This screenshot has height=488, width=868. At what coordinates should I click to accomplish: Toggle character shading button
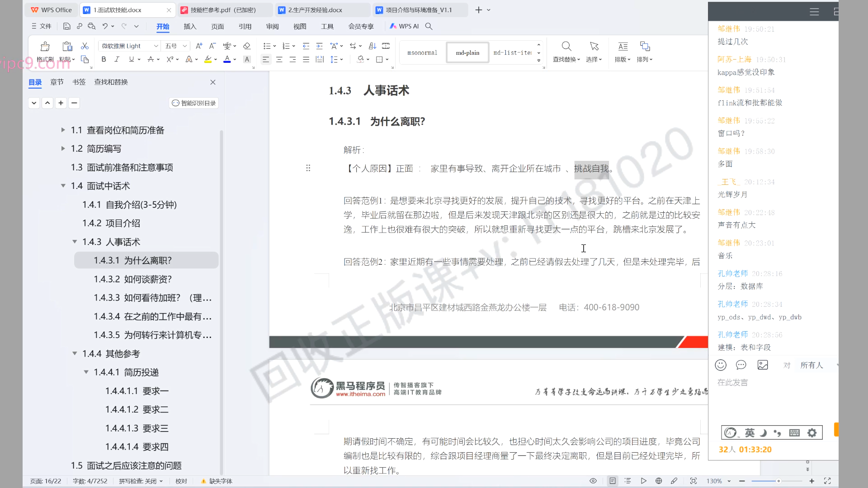click(x=247, y=59)
